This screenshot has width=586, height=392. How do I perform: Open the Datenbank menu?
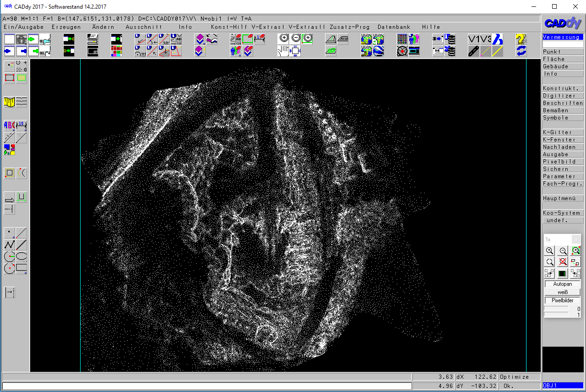[x=394, y=27]
